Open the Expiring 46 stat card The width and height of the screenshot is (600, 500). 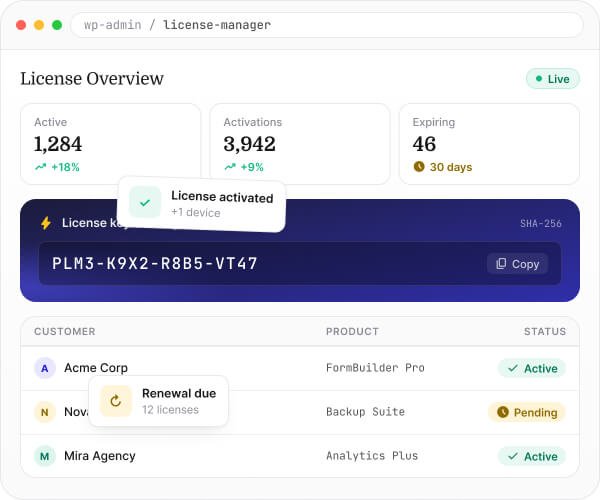(x=489, y=144)
